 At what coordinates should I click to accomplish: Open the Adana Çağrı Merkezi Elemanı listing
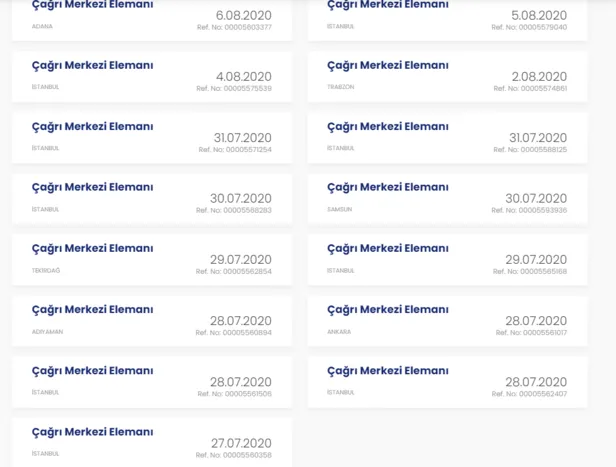pyautogui.click(x=92, y=6)
